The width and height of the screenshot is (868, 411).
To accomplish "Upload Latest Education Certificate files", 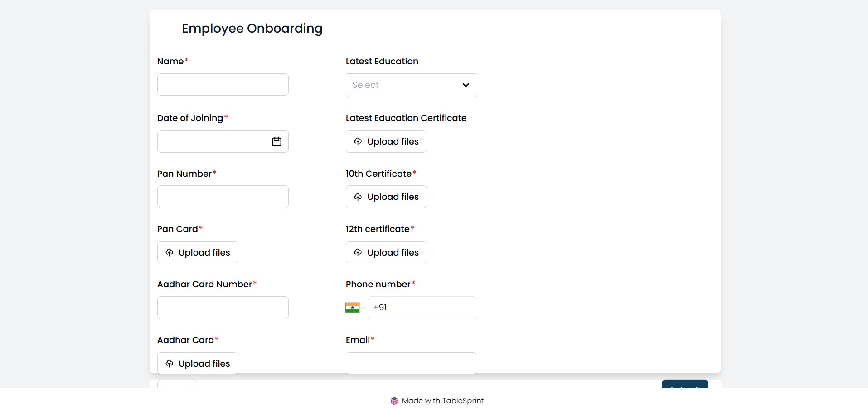I will (x=386, y=141).
